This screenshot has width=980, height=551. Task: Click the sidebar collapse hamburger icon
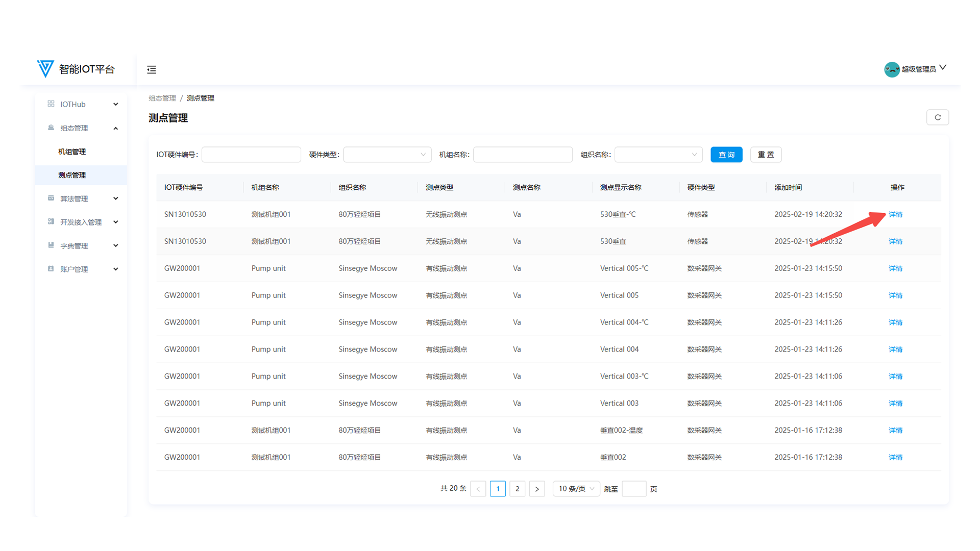coord(152,69)
